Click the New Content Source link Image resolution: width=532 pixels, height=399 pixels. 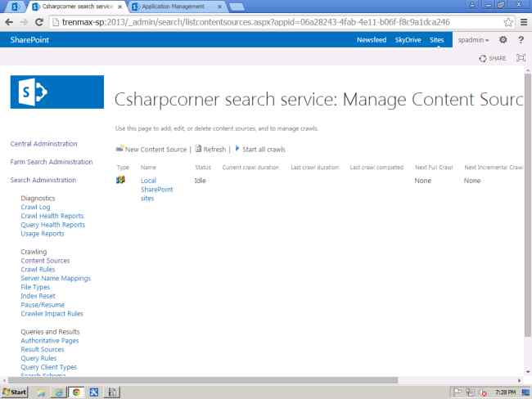pyautogui.click(x=156, y=149)
